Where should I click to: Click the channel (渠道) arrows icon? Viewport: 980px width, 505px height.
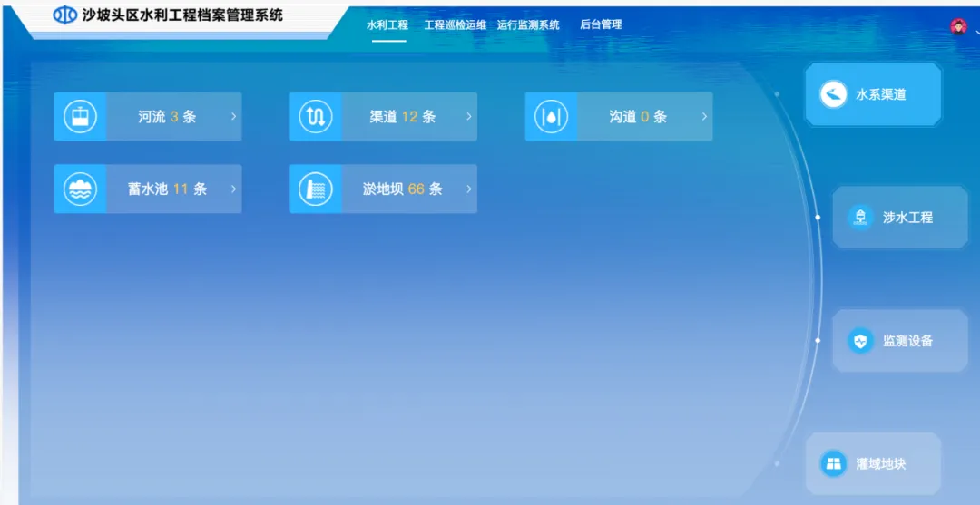316,117
